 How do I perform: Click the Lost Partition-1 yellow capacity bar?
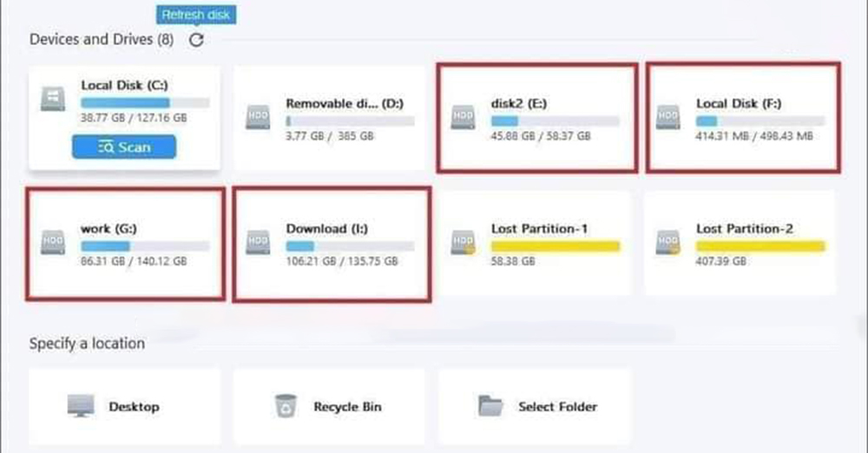click(555, 246)
